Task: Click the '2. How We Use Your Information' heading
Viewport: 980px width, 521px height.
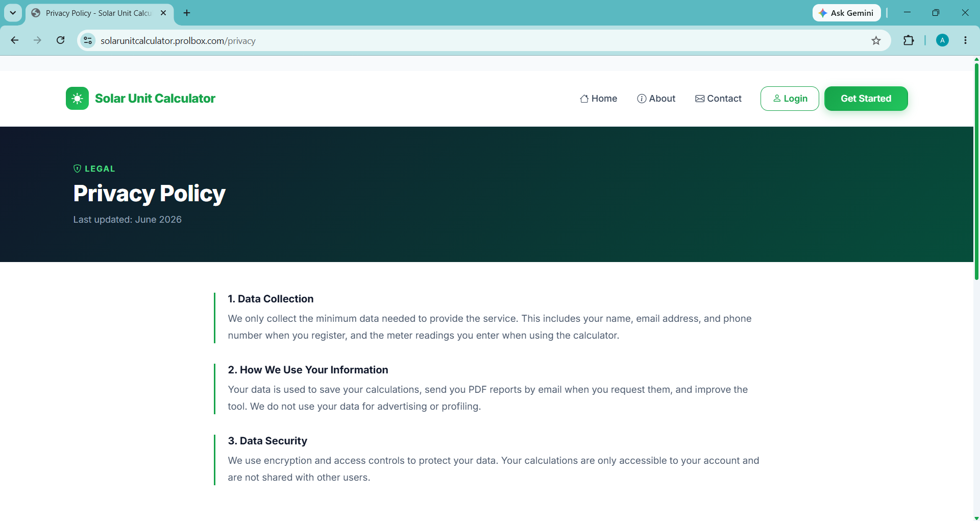Action: coord(308,370)
